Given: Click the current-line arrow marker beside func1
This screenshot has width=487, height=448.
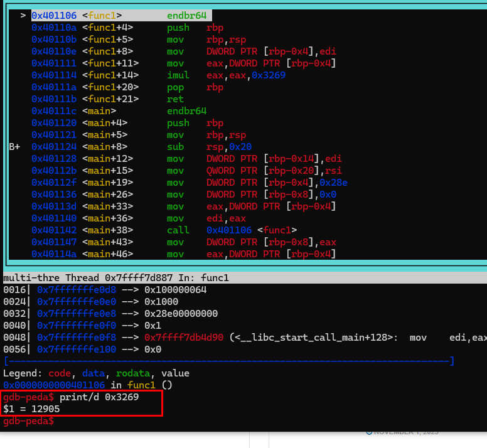Looking at the screenshot, I should tap(23, 15).
